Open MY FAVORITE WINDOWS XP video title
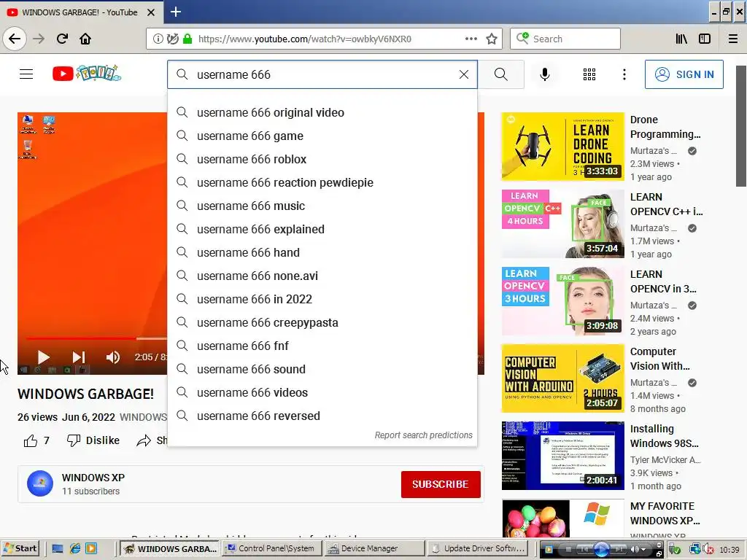Screen dimensions: 747x560 click(665, 513)
